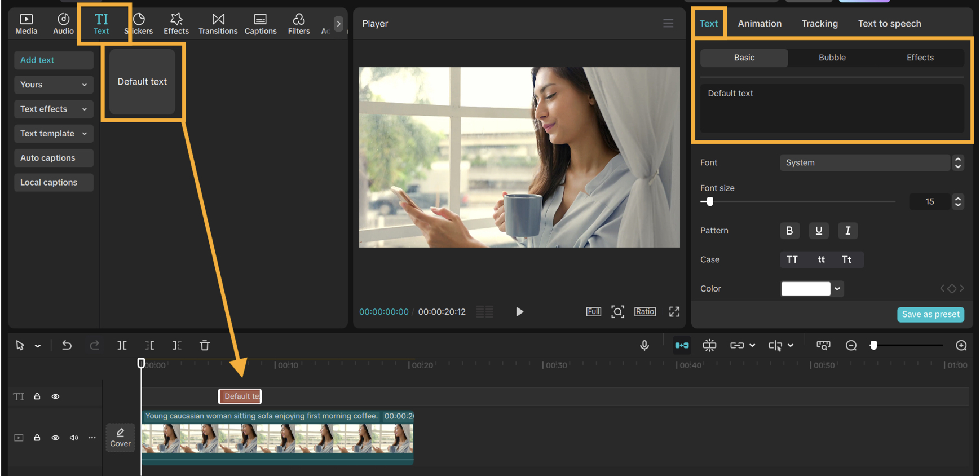Open the Effects panel in top toolbar

(x=176, y=24)
